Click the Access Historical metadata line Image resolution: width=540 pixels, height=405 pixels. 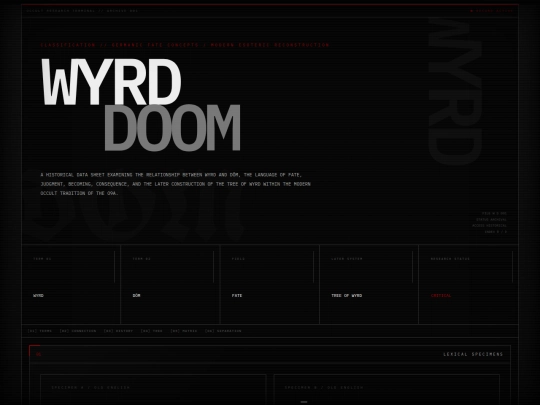pos(489,226)
